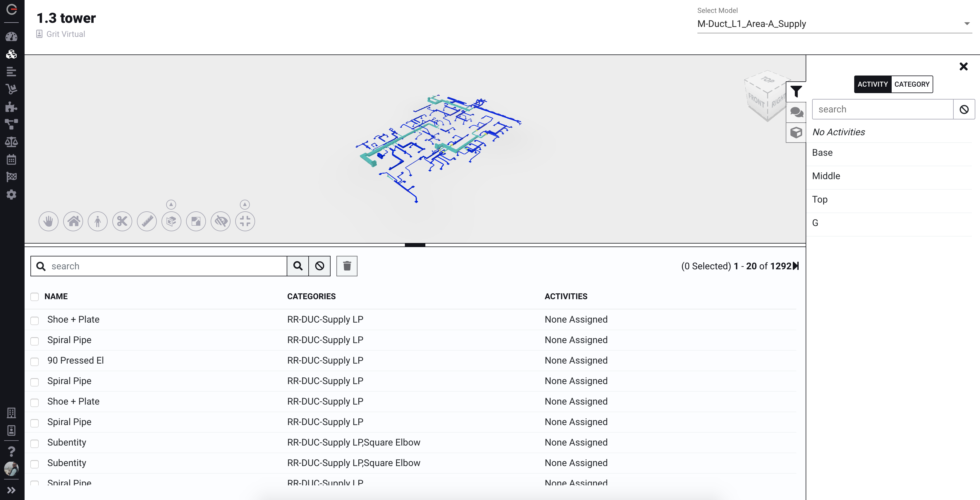Screen dimensions: 980x500
Task: Toggle the select-all NAME checkbox
Action: [35, 297]
